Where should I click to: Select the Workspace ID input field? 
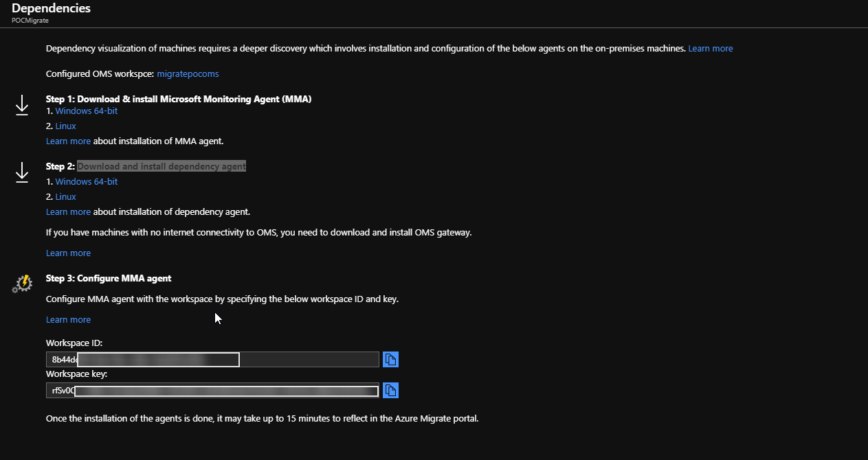(158, 359)
